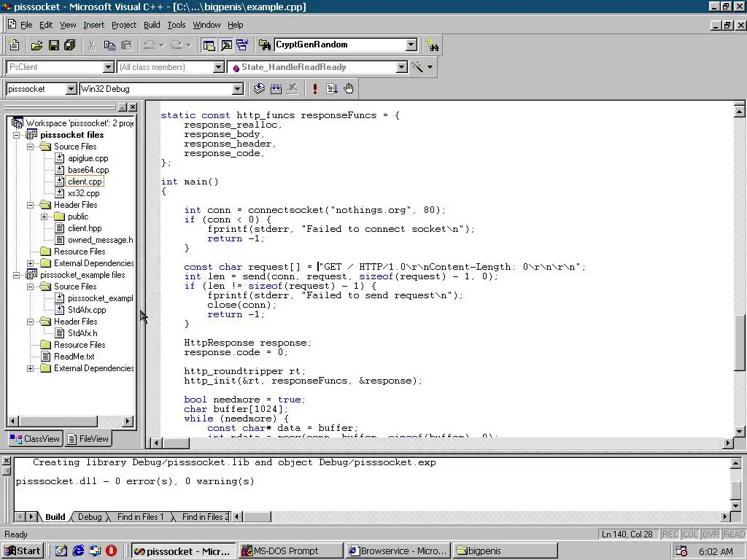Viewport: 747px width, 560px height.
Task: Click the Copy toolbar icon
Action: [x=109, y=45]
